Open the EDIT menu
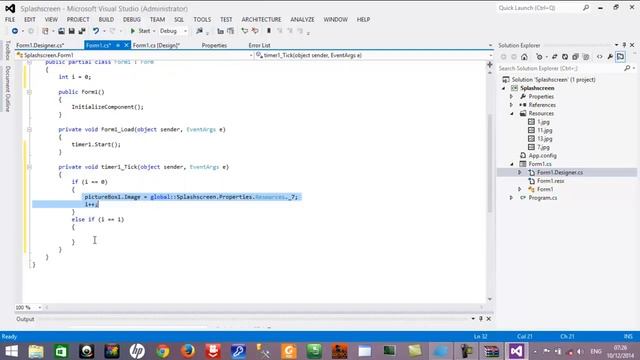 coord(29,20)
